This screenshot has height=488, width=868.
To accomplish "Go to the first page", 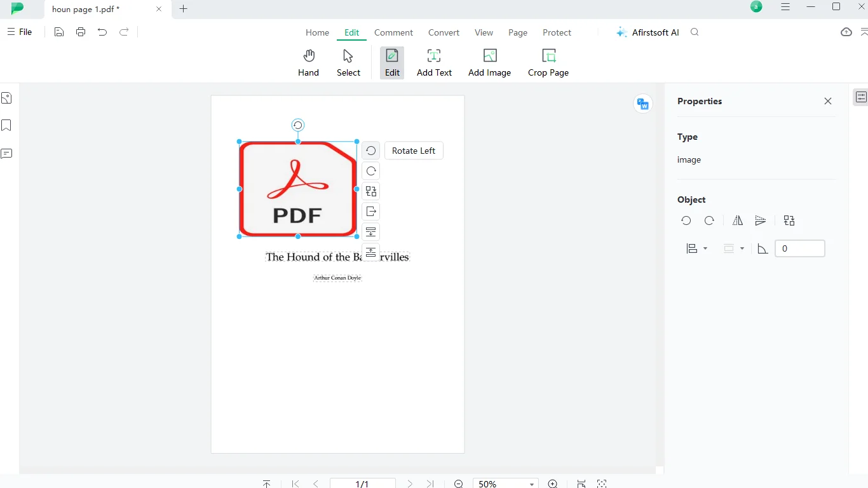I will [295, 484].
